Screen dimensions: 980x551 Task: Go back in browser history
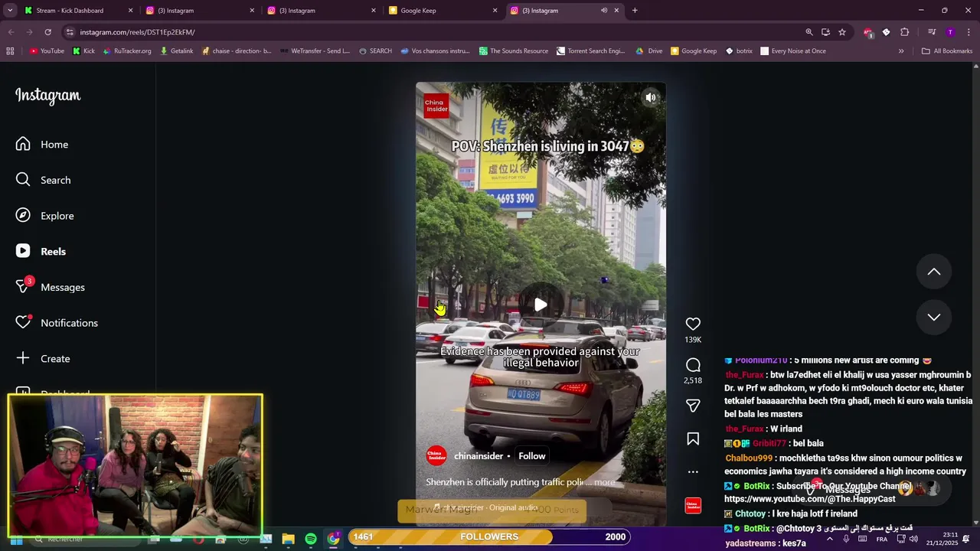pyautogui.click(x=11, y=32)
